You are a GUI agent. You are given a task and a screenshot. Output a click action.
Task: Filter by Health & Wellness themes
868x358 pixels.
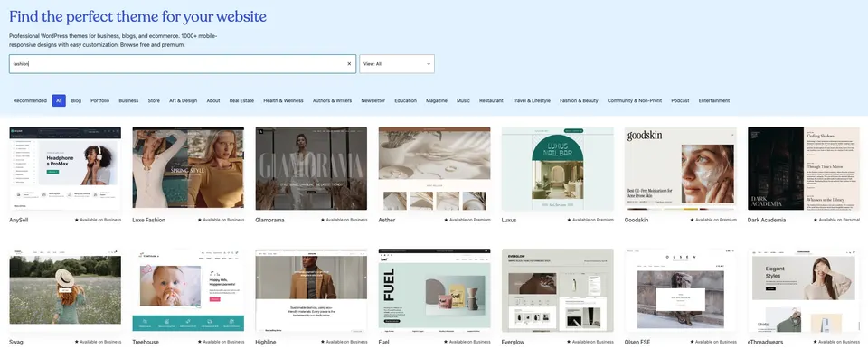[x=283, y=100]
